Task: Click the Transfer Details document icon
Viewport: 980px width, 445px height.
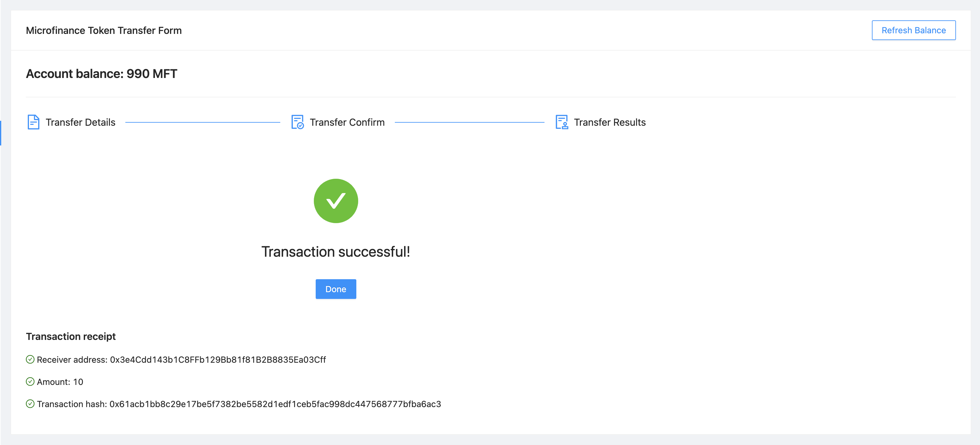Action: [34, 122]
